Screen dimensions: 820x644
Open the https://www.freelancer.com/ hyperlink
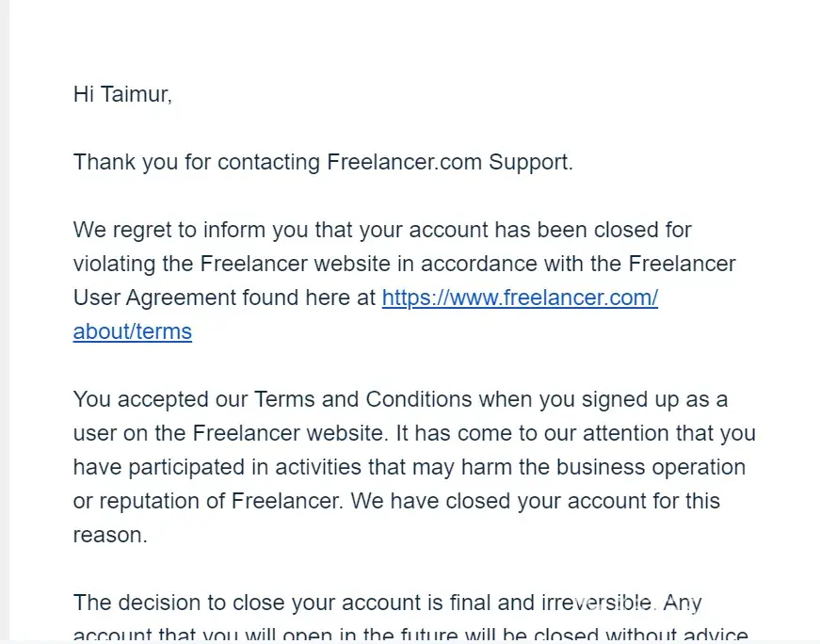[x=519, y=298]
